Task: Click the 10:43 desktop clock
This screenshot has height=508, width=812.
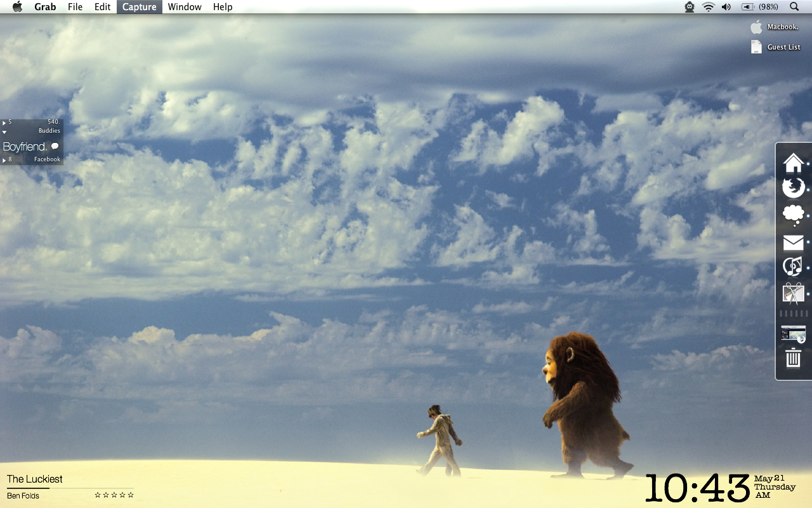Action: (698, 488)
